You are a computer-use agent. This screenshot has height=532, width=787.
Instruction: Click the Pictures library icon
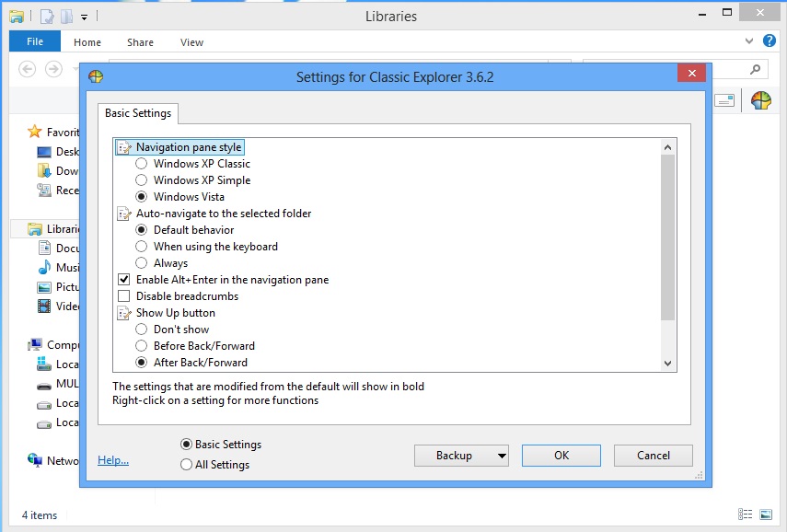[44, 287]
